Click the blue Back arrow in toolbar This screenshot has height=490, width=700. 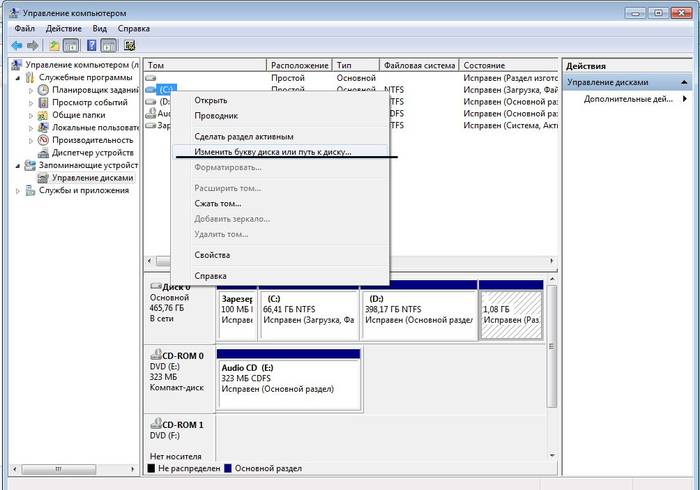coord(17,46)
